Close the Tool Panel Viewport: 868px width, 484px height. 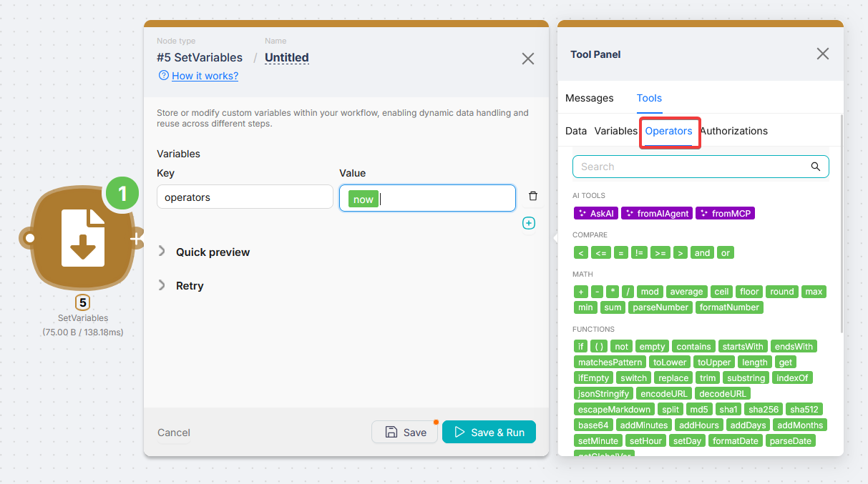pyautogui.click(x=823, y=54)
